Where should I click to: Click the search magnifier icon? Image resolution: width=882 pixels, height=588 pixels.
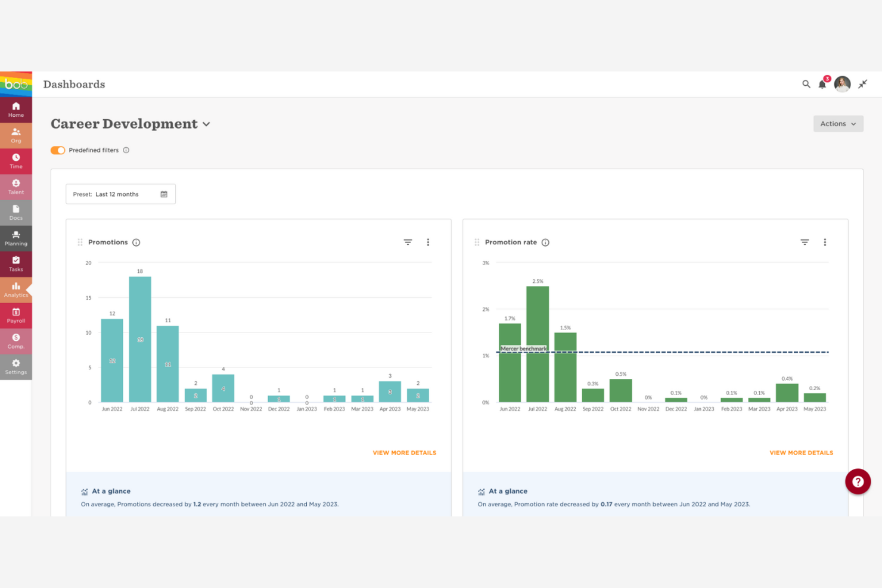pyautogui.click(x=806, y=84)
